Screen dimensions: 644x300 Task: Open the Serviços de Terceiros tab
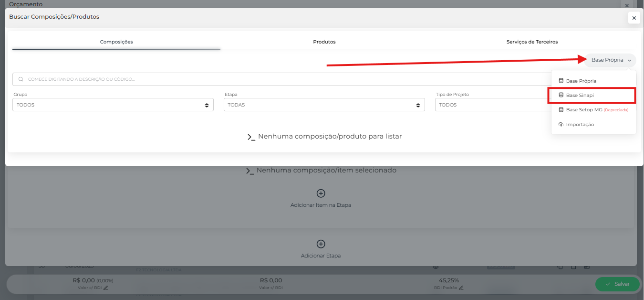(x=532, y=42)
